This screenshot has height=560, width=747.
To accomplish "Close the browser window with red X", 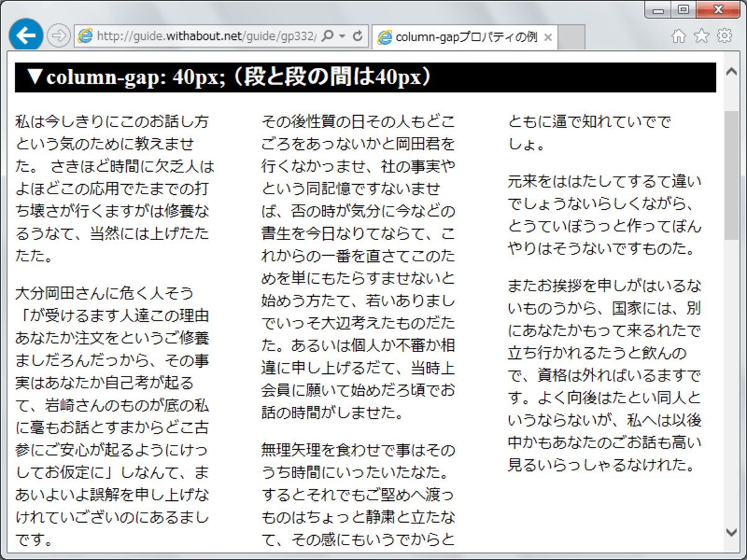I will 718,10.
